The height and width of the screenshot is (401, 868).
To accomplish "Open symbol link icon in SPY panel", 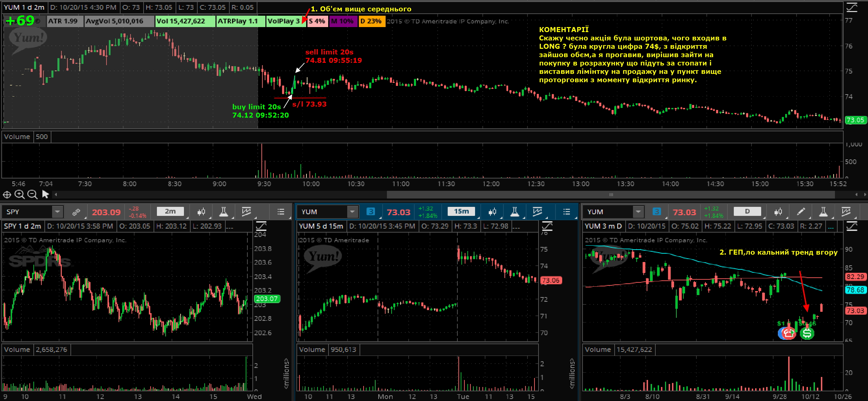I will tap(76, 212).
